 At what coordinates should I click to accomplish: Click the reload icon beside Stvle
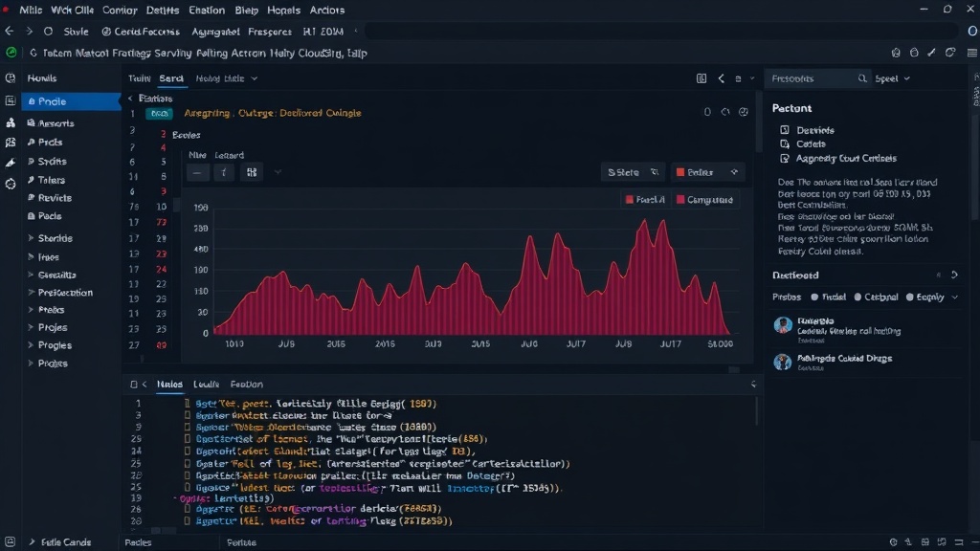[48, 32]
